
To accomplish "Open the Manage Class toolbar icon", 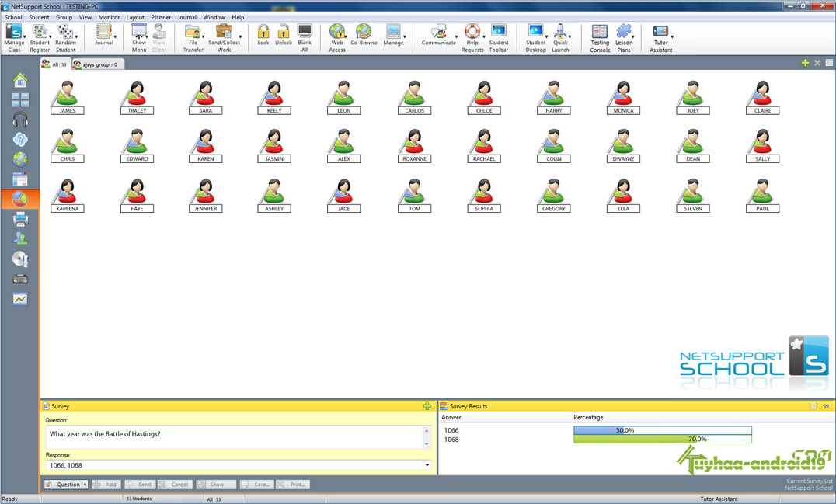I will pyautogui.click(x=14, y=38).
